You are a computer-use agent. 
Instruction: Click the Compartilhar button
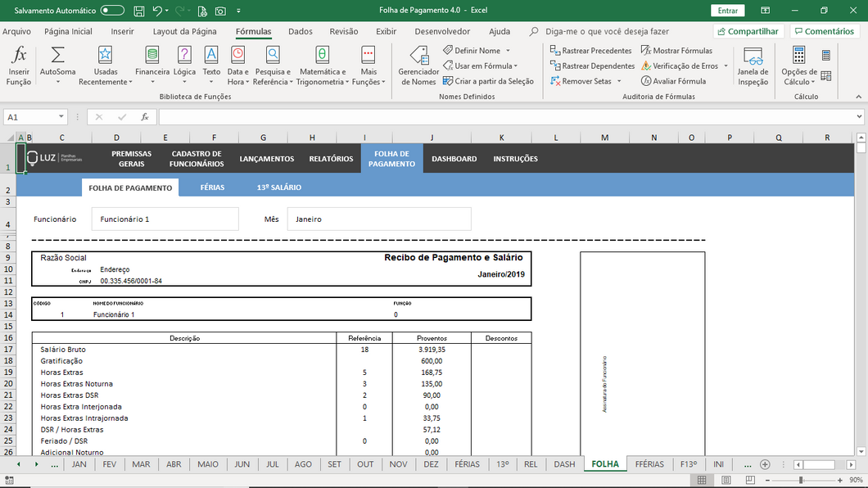click(747, 31)
